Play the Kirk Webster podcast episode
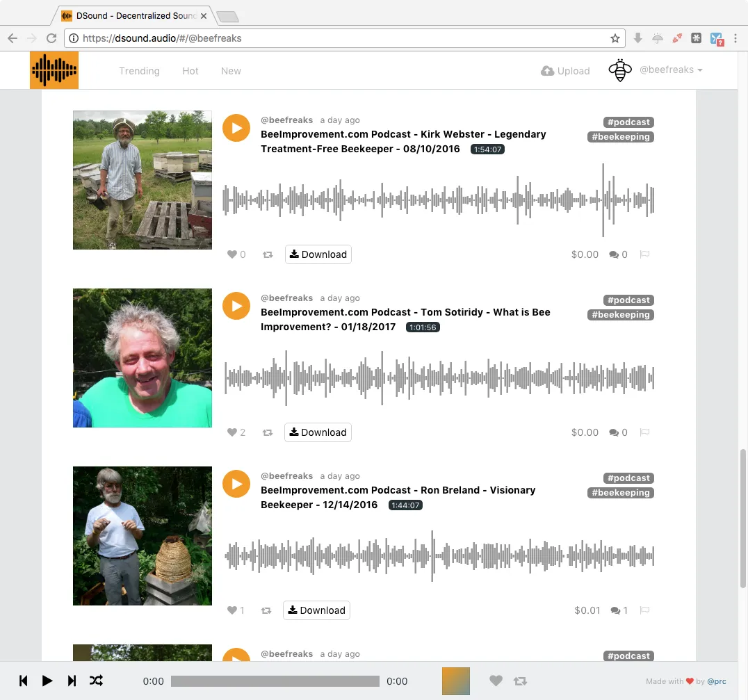The height and width of the screenshot is (700, 748). [236, 128]
